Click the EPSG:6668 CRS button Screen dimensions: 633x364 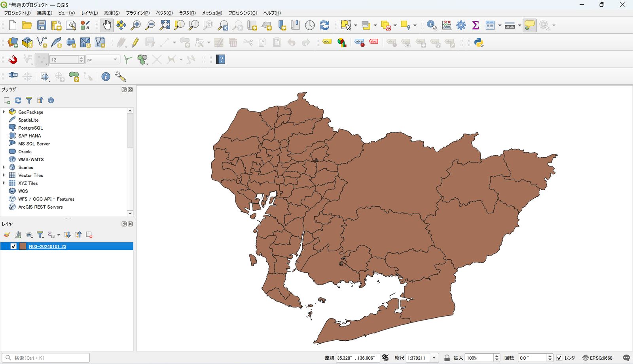pyautogui.click(x=597, y=358)
